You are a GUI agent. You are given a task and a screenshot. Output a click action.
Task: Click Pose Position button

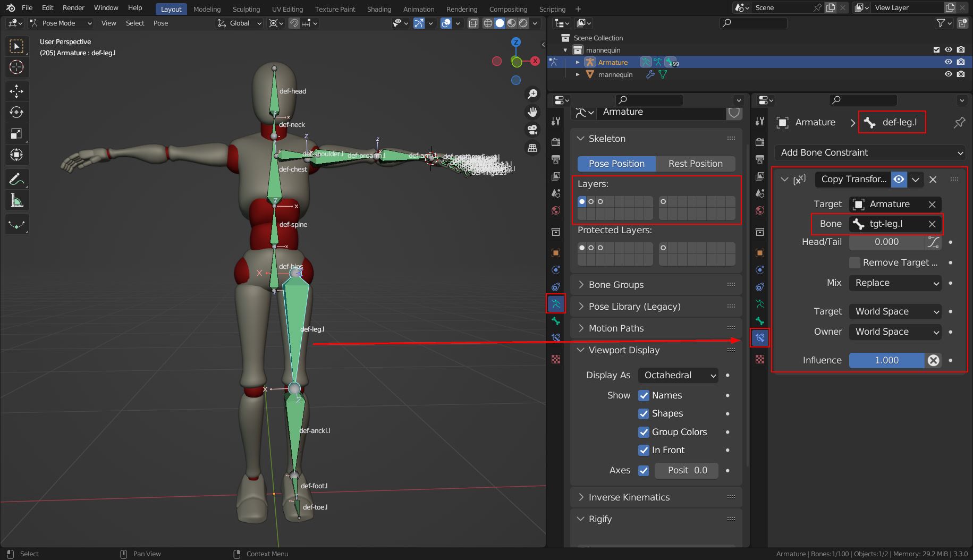tap(616, 164)
